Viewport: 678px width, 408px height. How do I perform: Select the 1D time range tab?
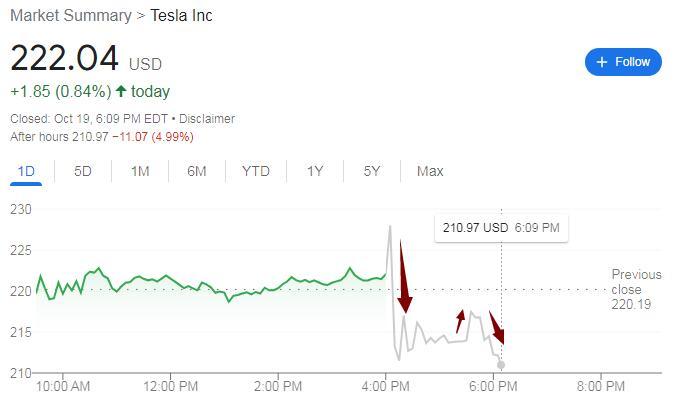pos(26,171)
